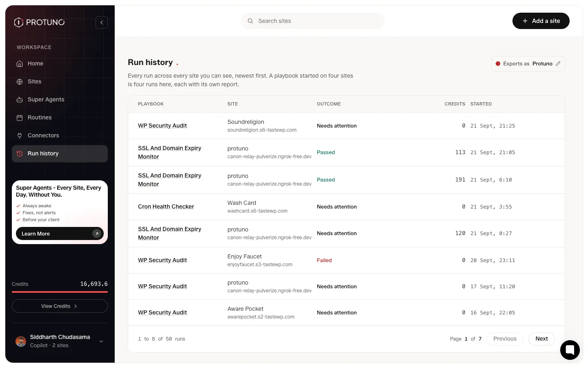Click the pencil edit icon beside Protuno
The width and height of the screenshot is (588, 368).
558,63
